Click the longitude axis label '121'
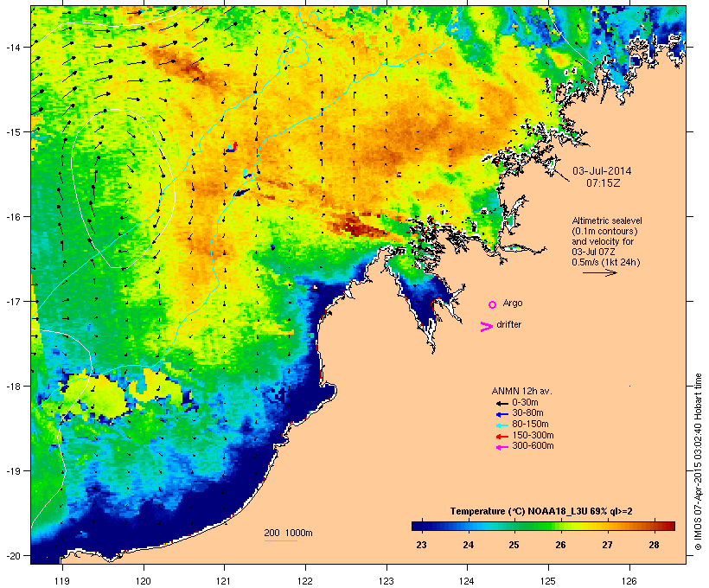The image size is (709, 588). 224,581
